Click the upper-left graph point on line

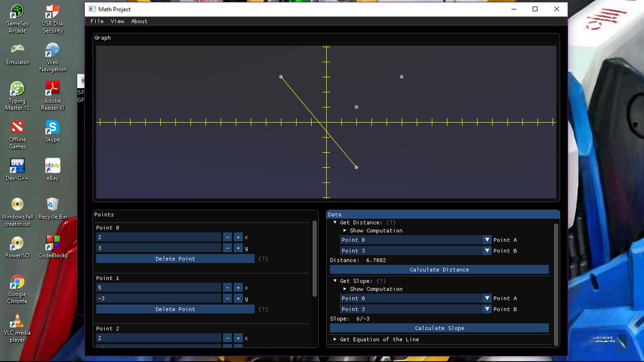pos(281,77)
